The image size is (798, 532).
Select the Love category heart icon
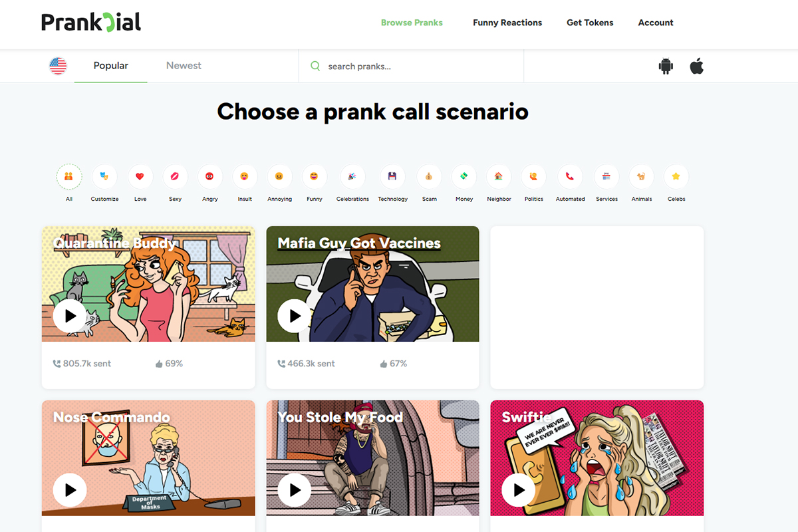[140, 177]
